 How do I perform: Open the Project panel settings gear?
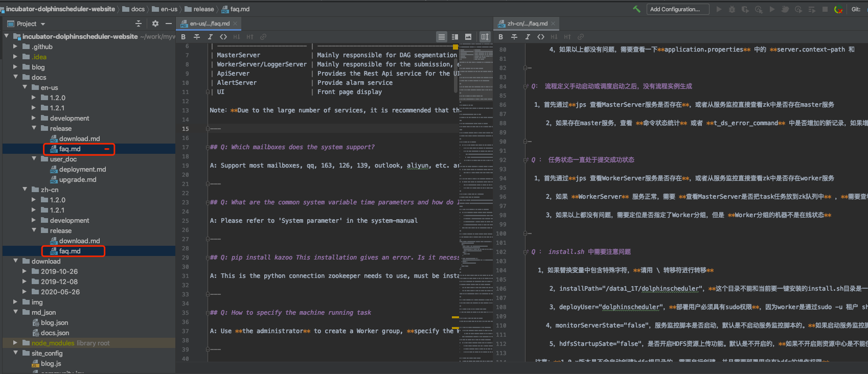[155, 24]
